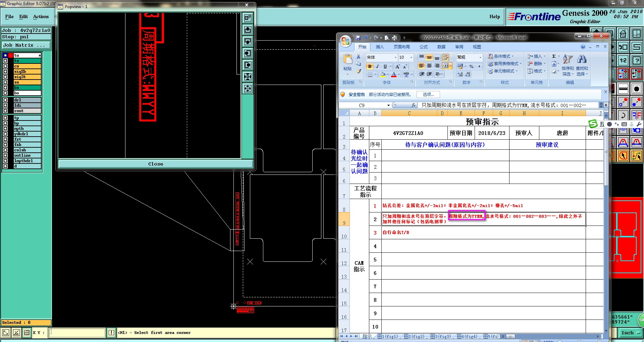This screenshot has width=644, height=342.
Task: Click the Wrap Text icon
Action: [x=445, y=57]
